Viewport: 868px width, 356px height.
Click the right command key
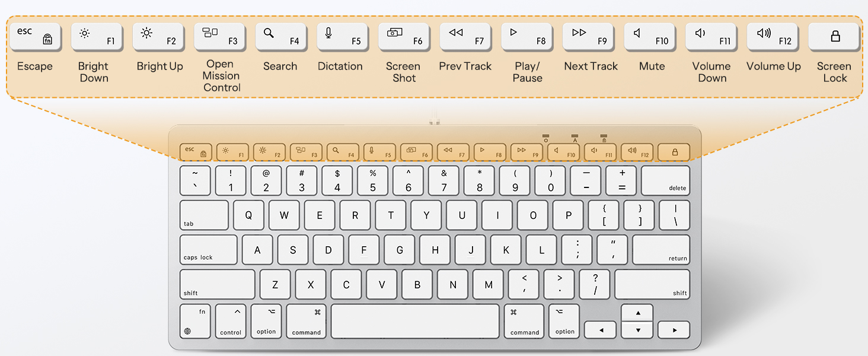click(524, 322)
